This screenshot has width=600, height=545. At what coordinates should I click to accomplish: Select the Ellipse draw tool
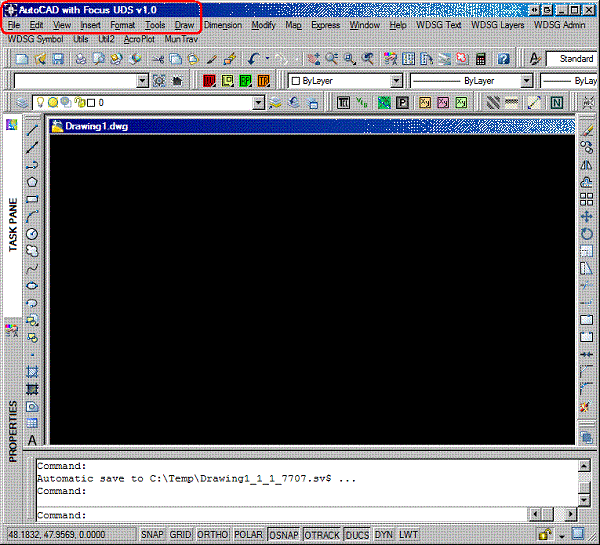point(32,286)
